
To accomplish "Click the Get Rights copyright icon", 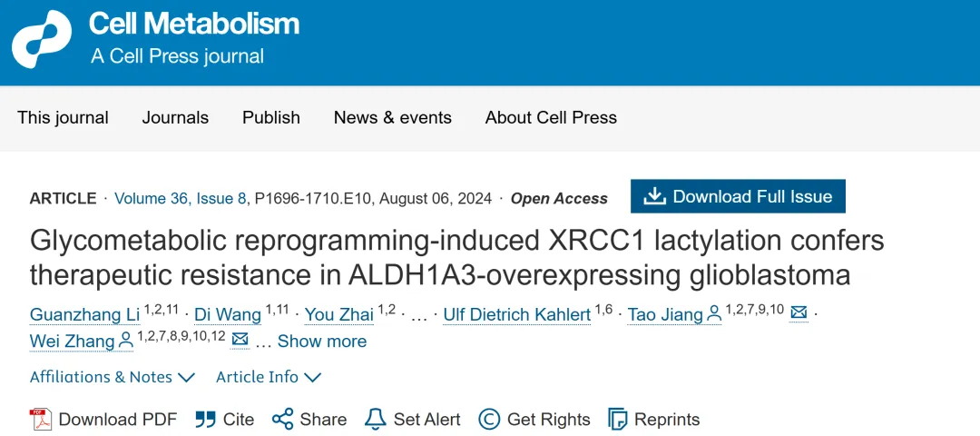I will [489, 419].
